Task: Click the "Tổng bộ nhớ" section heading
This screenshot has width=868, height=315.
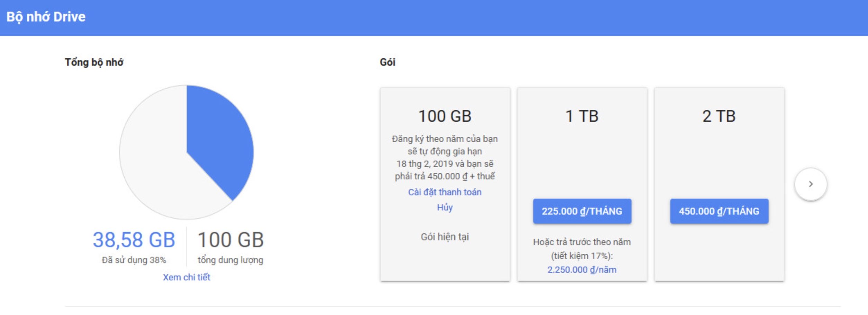Action: 94,62
